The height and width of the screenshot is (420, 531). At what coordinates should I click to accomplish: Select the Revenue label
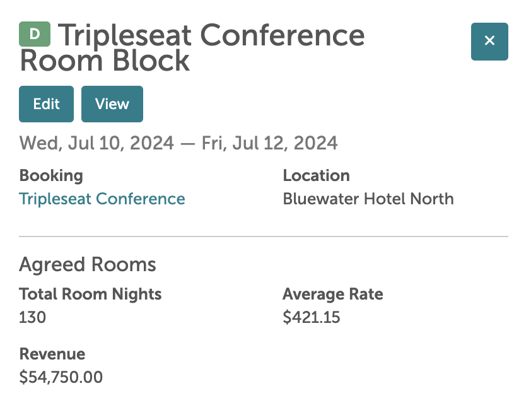click(52, 354)
